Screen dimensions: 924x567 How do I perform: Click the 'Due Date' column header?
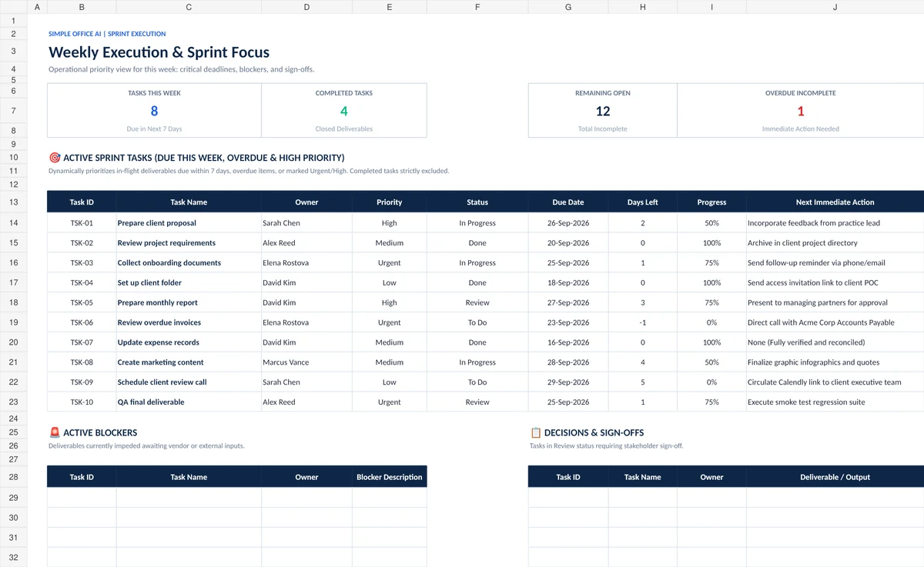tap(568, 202)
